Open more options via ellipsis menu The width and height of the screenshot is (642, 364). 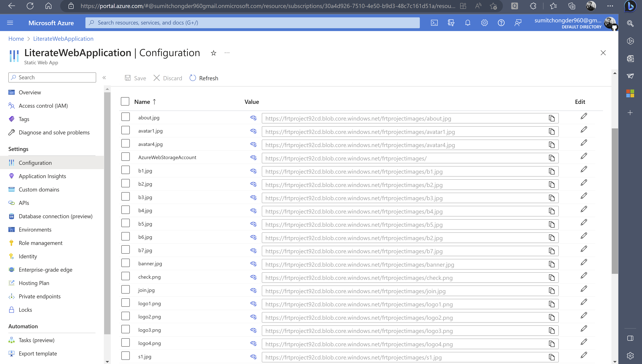point(227,53)
